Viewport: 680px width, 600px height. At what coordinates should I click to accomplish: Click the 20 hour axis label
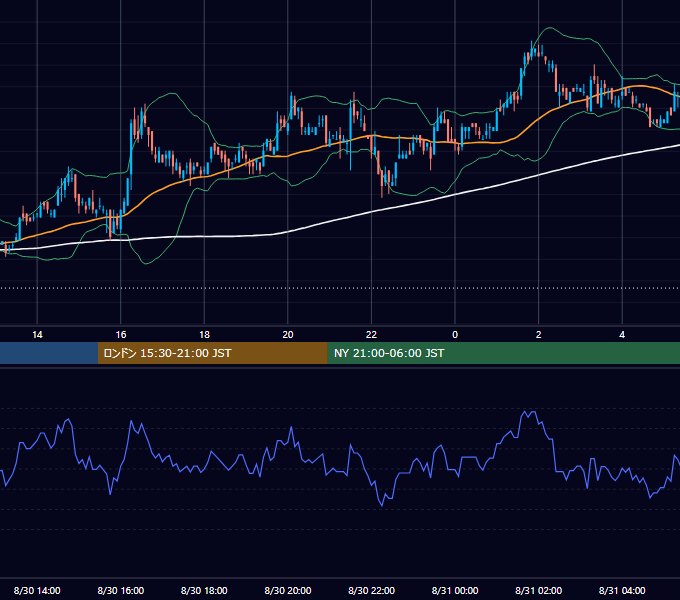click(x=288, y=335)
